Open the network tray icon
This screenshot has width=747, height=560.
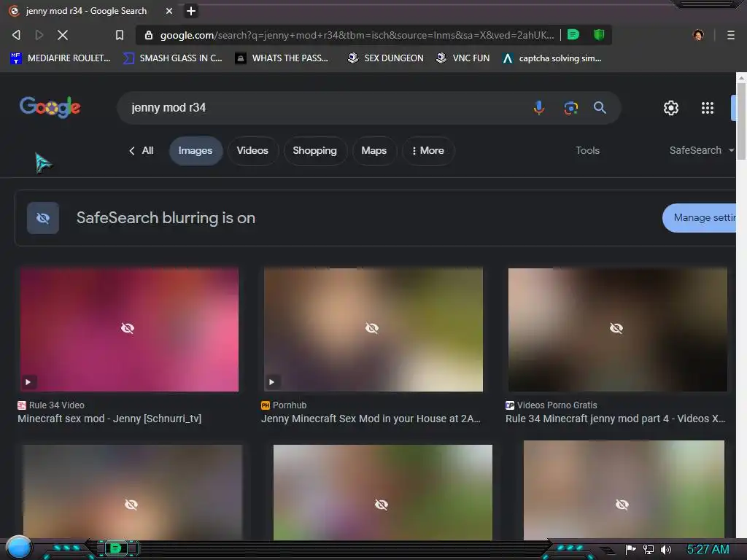coord(649,550)
